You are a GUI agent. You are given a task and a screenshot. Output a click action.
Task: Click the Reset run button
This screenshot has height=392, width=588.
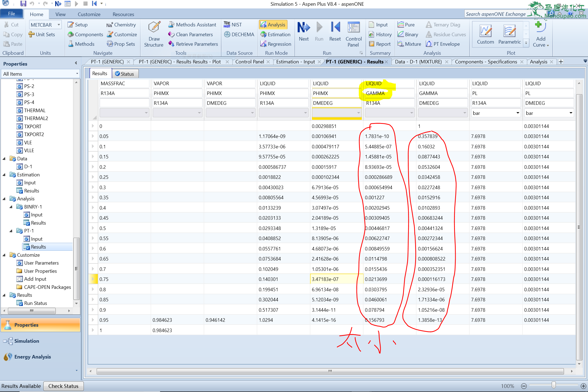pyautogui.click(x=335, y=31)
